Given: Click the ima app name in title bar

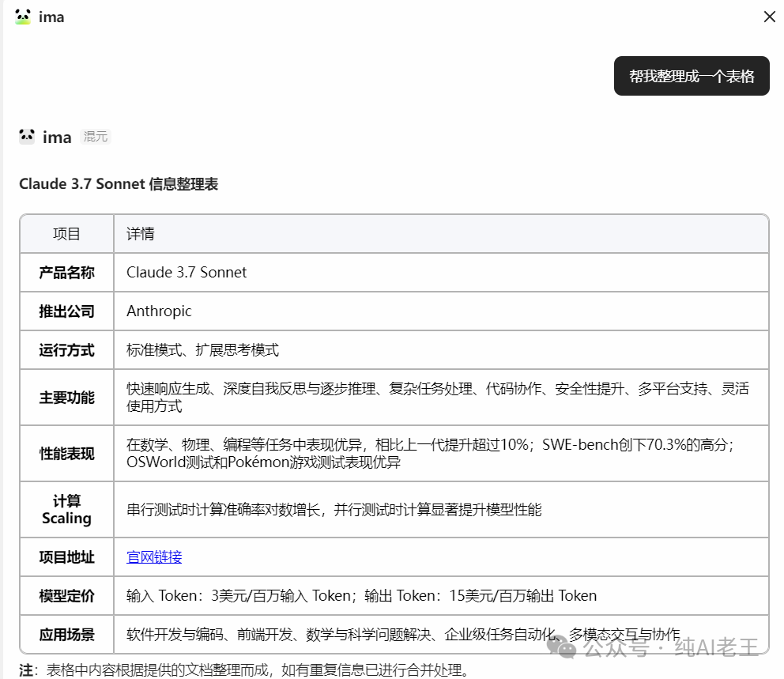Looking at the screenshot, I should pos(51,17).
